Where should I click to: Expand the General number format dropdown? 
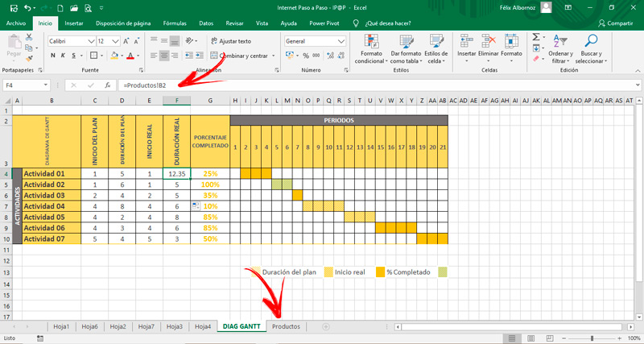pos(341,41)
